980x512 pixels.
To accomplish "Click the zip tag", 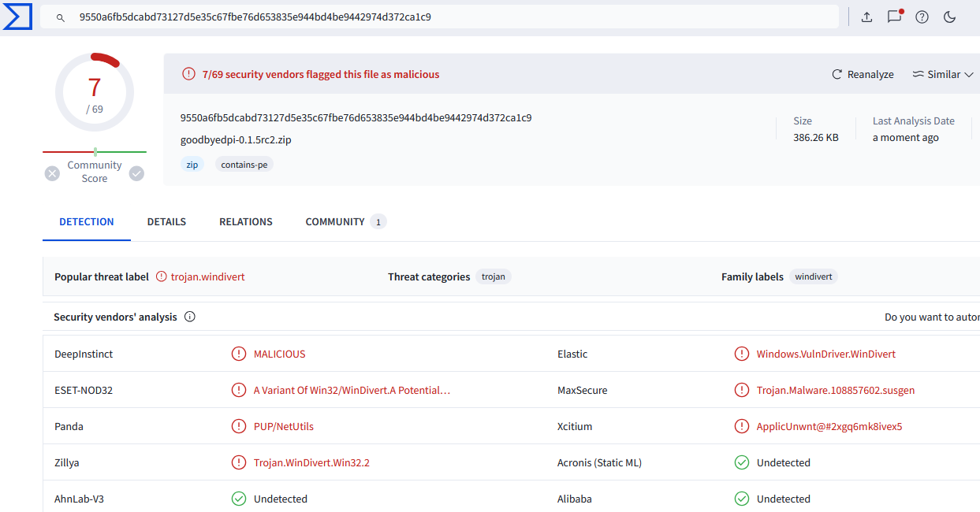I will [x=192, y=165].
